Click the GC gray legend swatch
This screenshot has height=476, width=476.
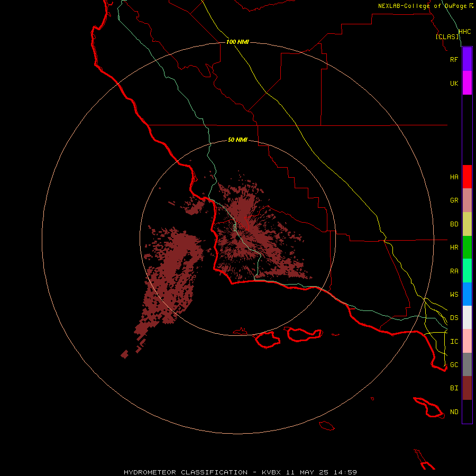pos(467,364)
